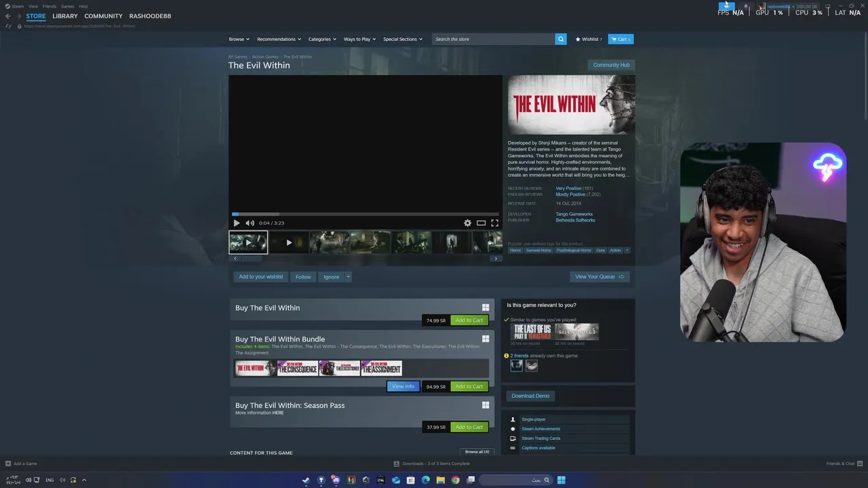Click the Survival Horror tag
The width and height of the screenshot is (868, 488).
point(538,250)
